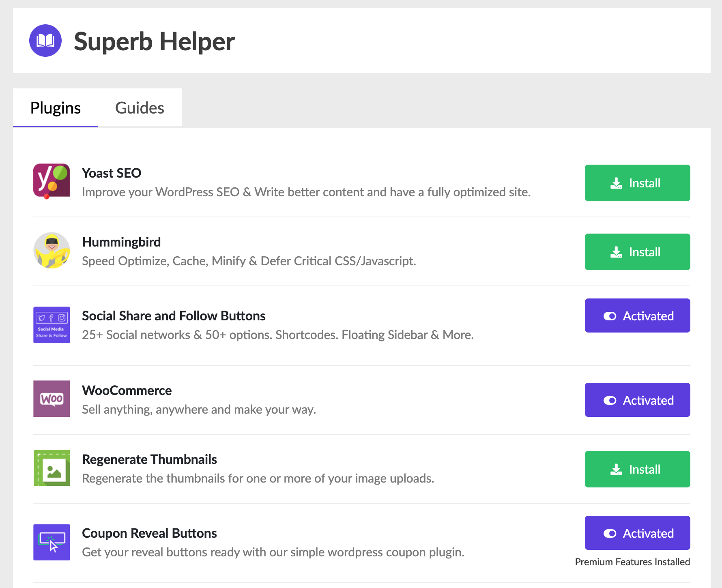
Task: Click the Social Share and Follow Buttons title
Action: [174, 316]
